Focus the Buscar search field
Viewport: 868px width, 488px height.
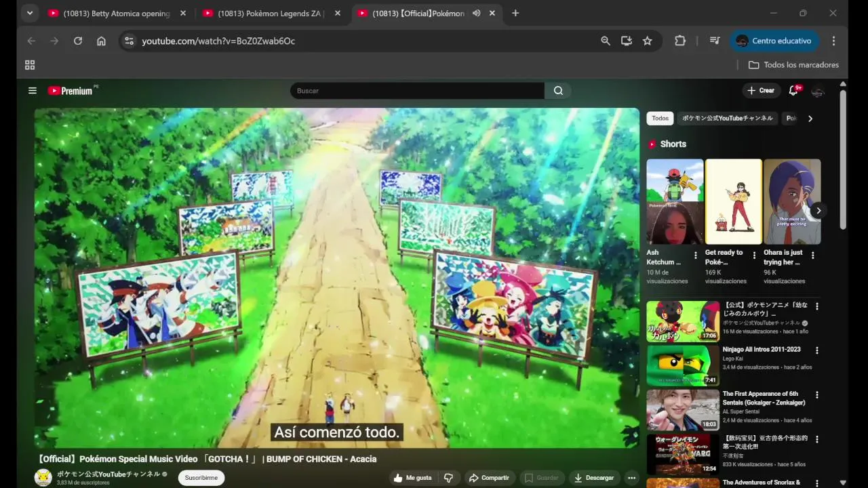point(417,91)
